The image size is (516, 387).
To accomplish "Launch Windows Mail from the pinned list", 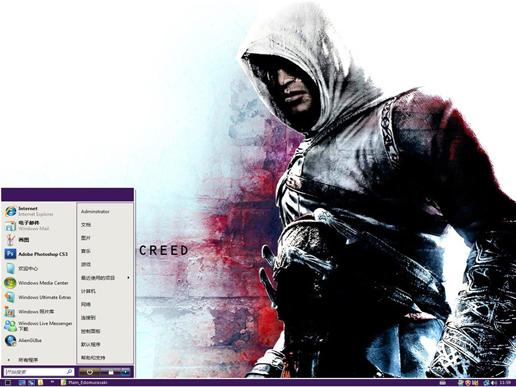I will 38,225.
